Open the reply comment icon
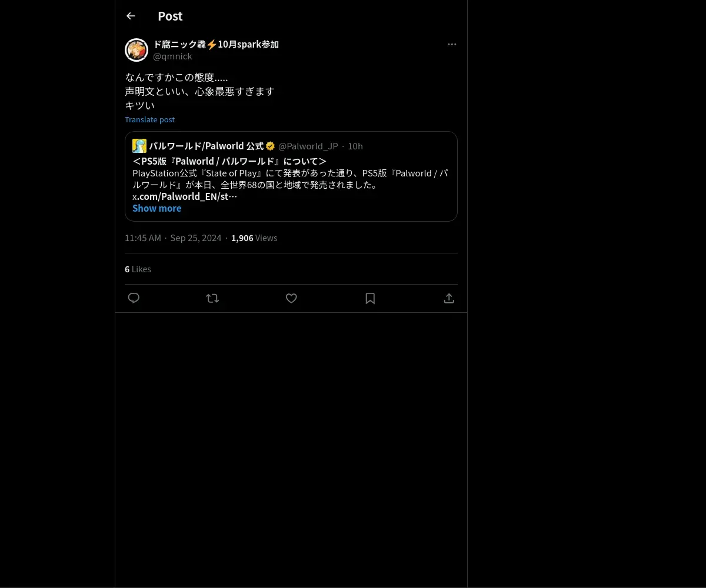Viewport: 706px width, 588px height. pyautogui.click(x=134, y=298)
